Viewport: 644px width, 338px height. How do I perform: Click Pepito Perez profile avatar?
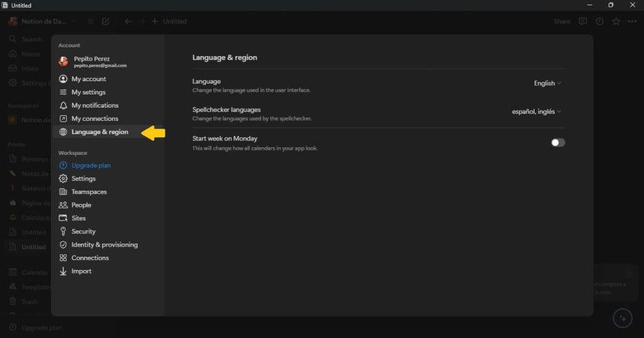click(64, 61)
